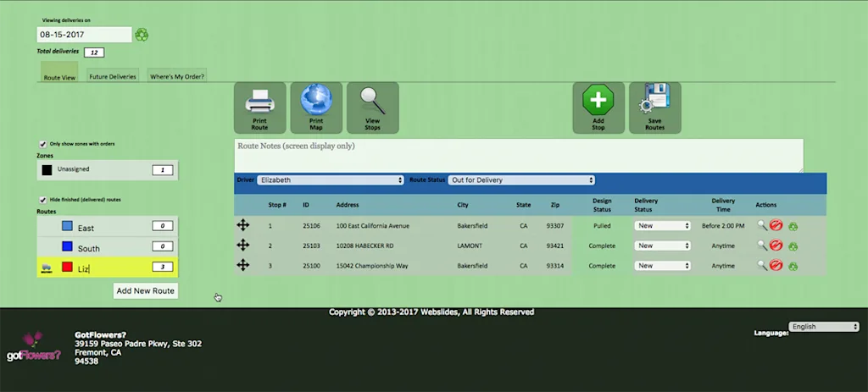
Task: Click the Liz route count box showing 3
Action: [x=163, y=267]
